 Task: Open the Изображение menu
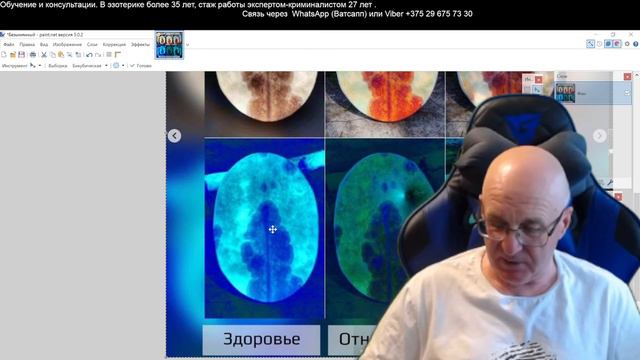pyautogui.click(x=67, y=44)
